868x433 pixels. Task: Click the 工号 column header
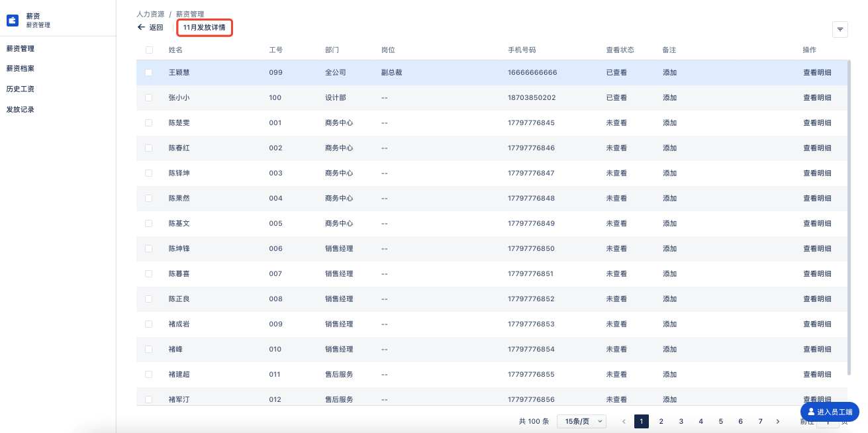[276, 50]
